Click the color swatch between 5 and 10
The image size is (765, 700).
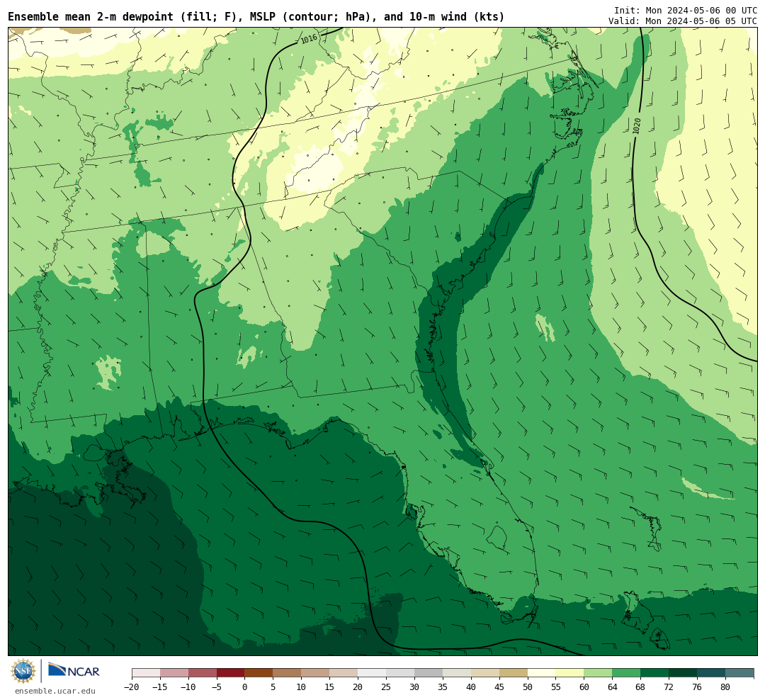point(288,673)
